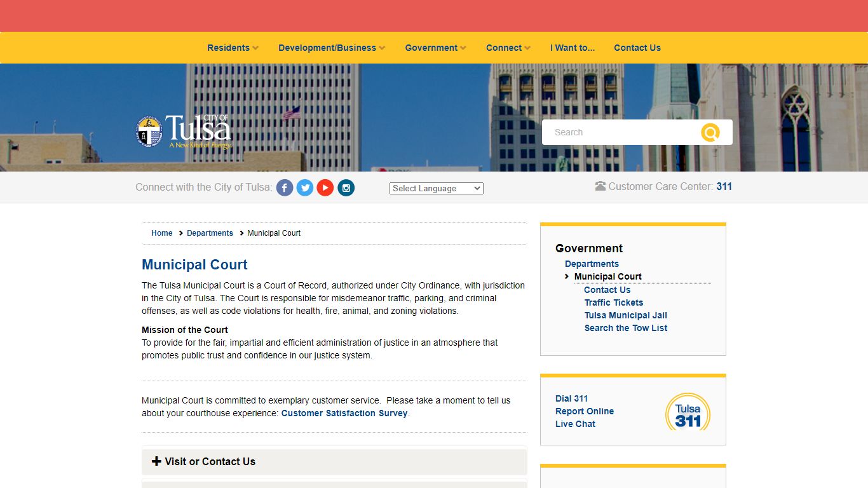Open the City of Tulsa Facebook page icon
868x488 pixels.
(285, 188)
